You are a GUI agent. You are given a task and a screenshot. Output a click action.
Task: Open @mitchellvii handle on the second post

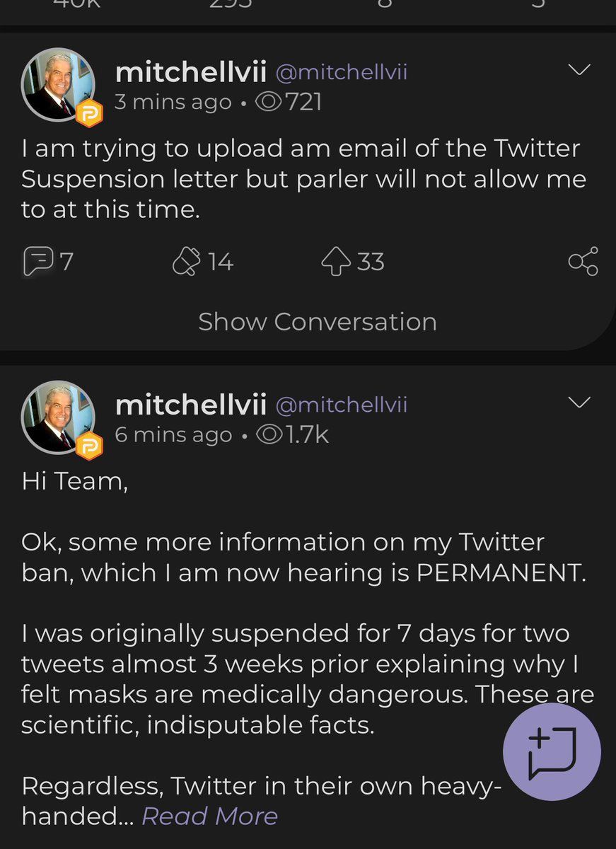[341, 405]
